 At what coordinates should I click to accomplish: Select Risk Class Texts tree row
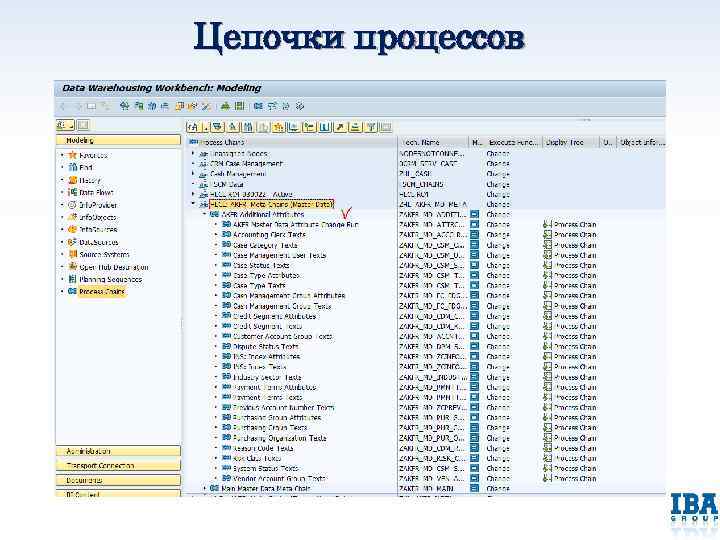pyautogui.click(x=257, y=458)
